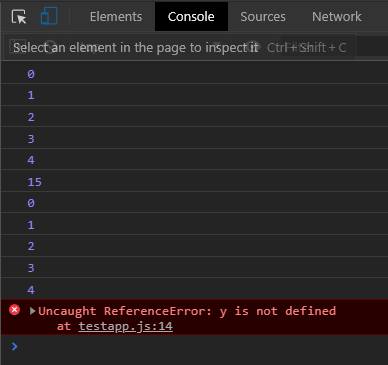Open the testapp.js:14 source link

point(126,326)
